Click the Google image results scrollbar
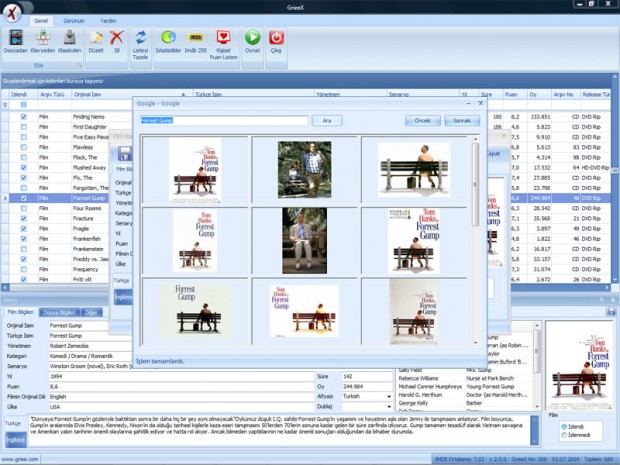The height and width of the screenshot is (465, 620). point(475,241)
